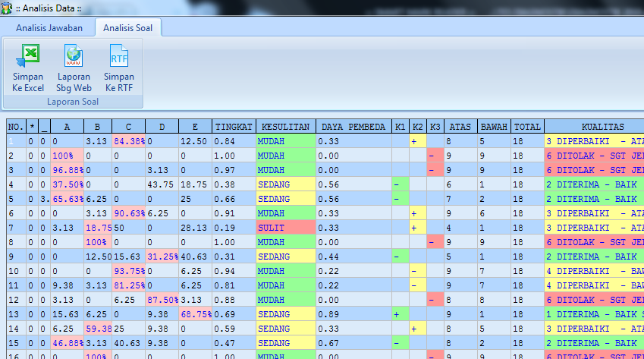
Task: Click the 28.13 cell in row 7
Action: [195, 228]
